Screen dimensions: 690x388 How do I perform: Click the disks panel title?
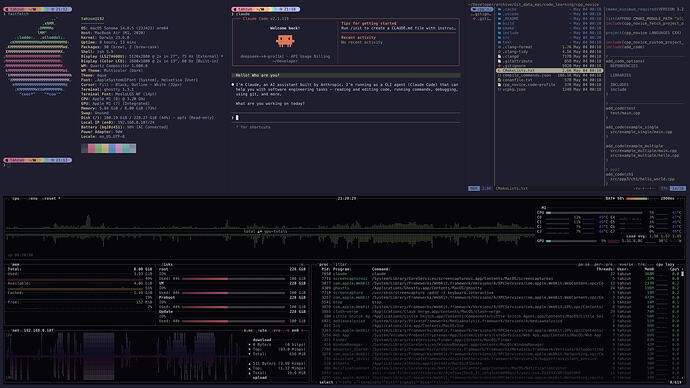(x=168, y=264)
